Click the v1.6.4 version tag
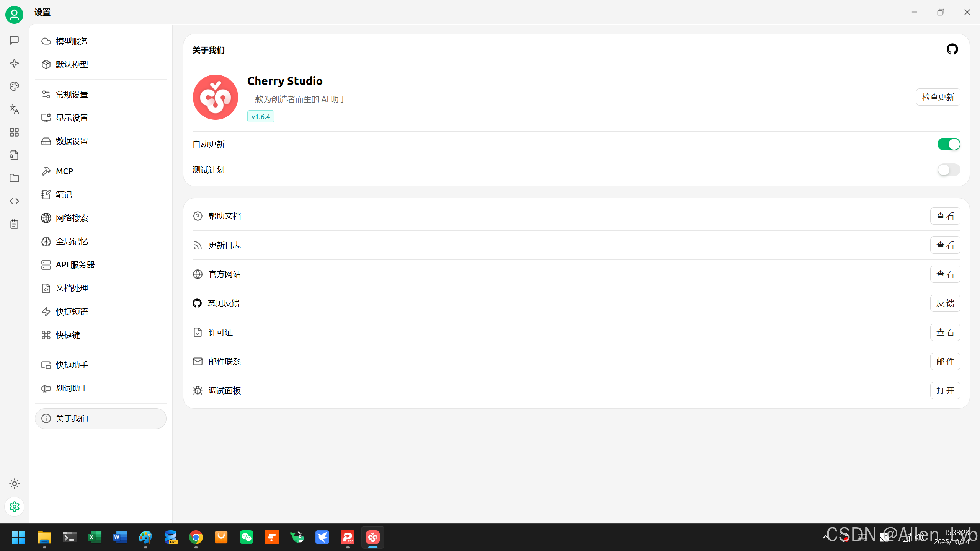Image resolution: width=980 pixels, height=551 pixels. click(x=260, y=117)
